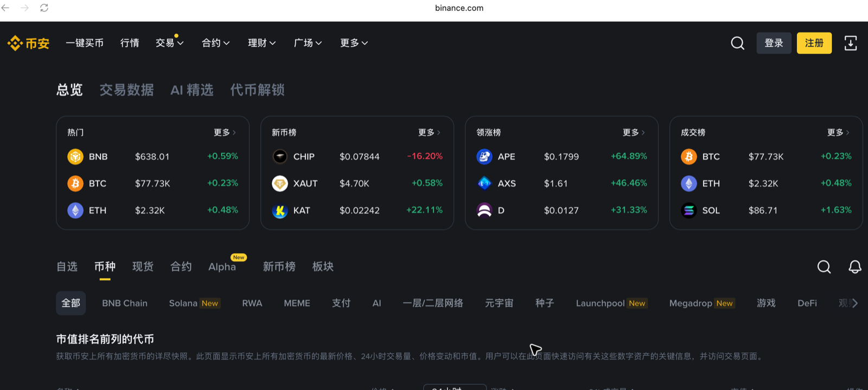The width and height of the screenshot is (868, 390).
Task: Click the download app icon
Action: click(850, 43)
